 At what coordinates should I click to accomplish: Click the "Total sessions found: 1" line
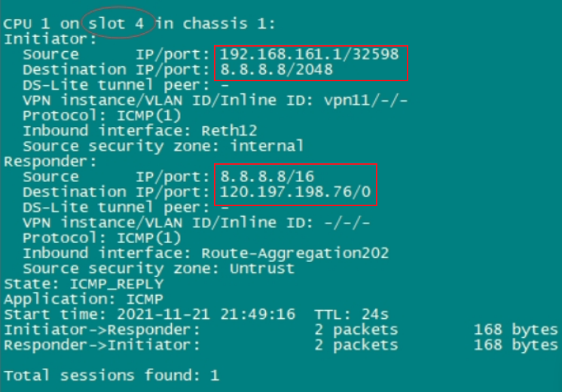click(x=111, y=375)
